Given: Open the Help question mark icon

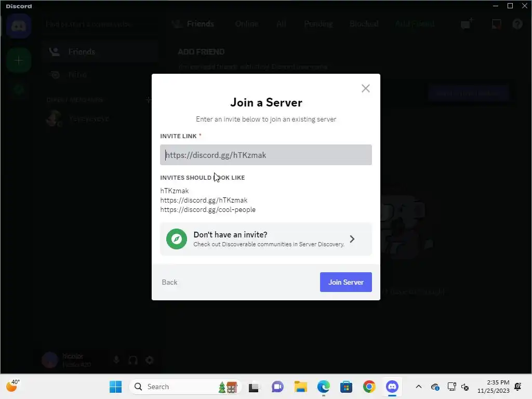Looking at the screenshot, I should click(517, 24).
